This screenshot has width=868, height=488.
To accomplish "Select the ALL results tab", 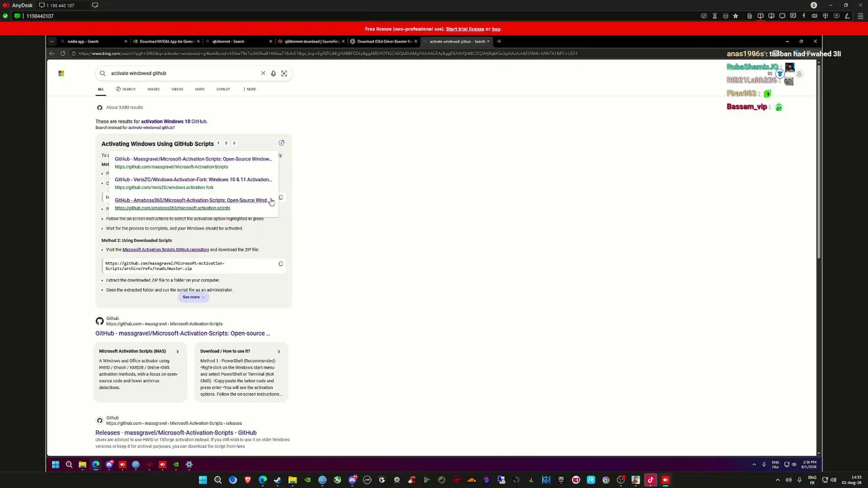I will click(100, 89).
